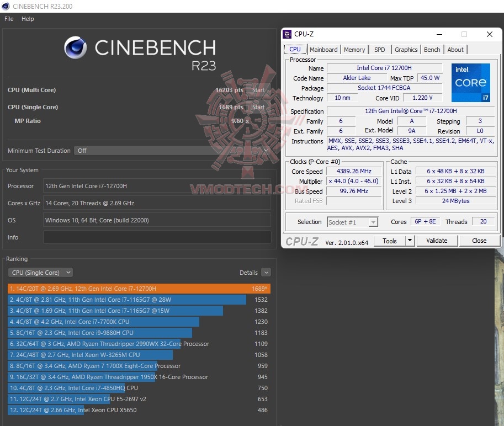The height and width of the screenshot is (426, 504).
Task: Click the Cinebench logo icon in title bar
Action: pos(6,6)
